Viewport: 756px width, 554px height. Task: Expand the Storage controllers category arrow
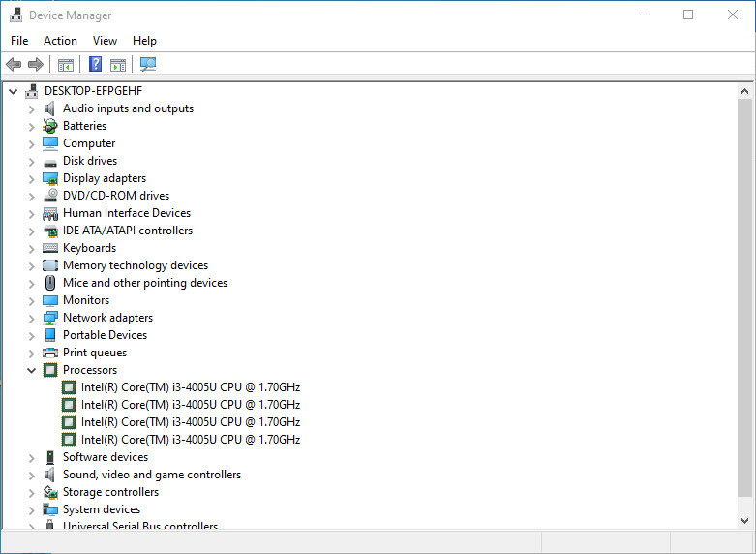31,492
